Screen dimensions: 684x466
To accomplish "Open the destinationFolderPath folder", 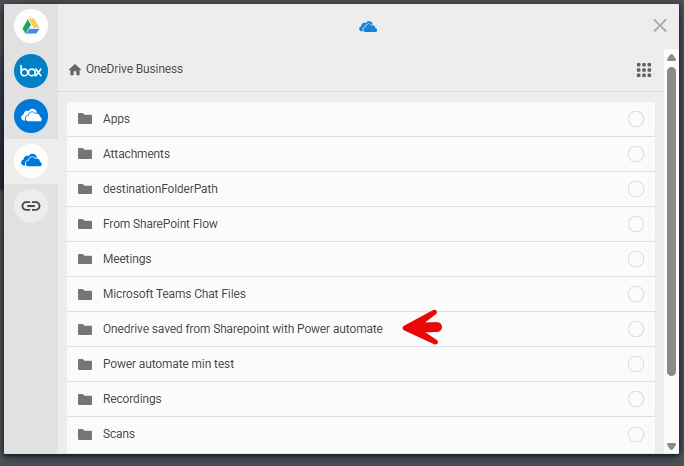I will [160, 189].
